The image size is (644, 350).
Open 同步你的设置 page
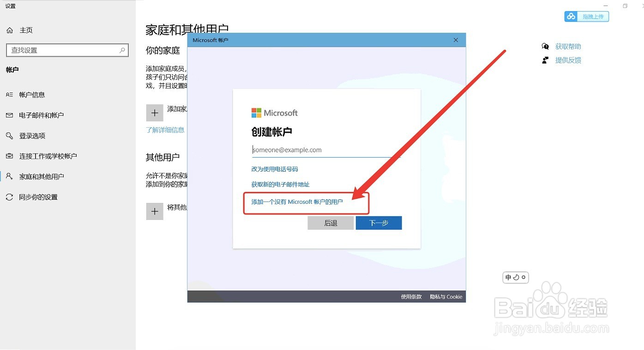click(x=38, y=197)
